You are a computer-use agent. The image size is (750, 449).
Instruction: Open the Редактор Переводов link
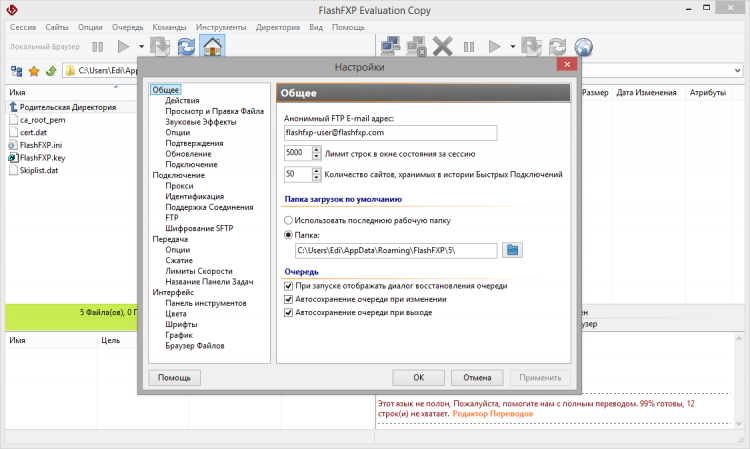(493, 414)
